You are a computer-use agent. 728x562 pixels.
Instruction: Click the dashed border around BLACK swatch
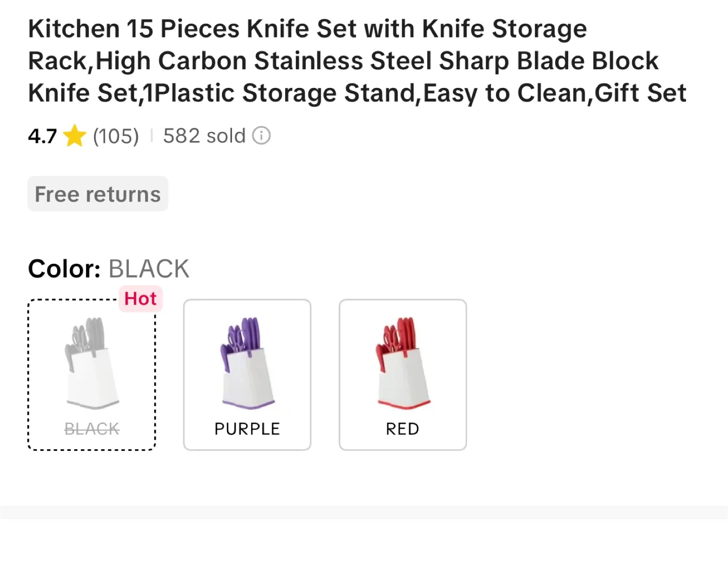coord(91,300)
